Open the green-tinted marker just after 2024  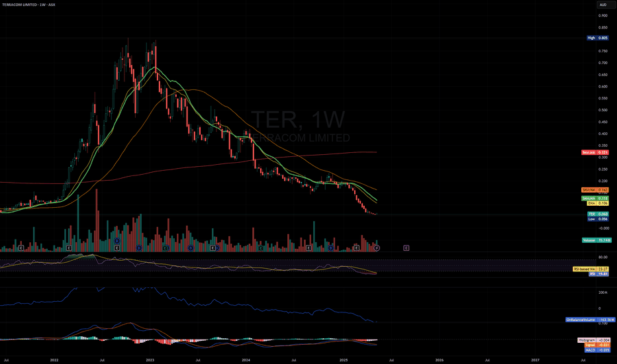point(261,248)
